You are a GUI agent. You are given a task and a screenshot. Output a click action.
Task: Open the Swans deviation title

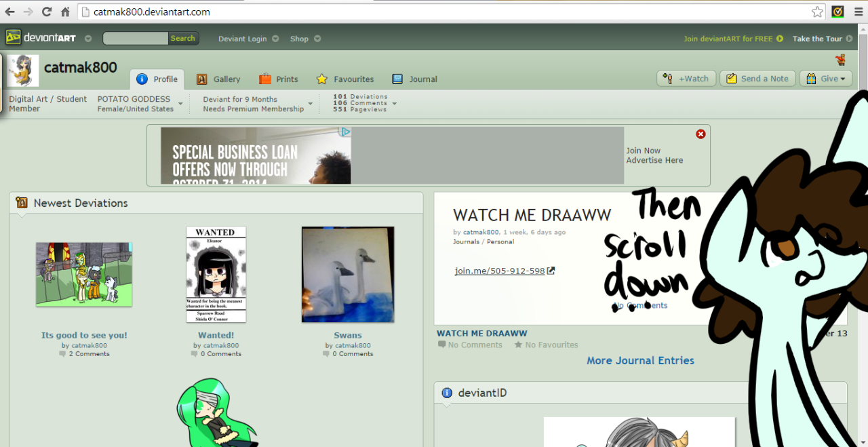coord(348,335)
